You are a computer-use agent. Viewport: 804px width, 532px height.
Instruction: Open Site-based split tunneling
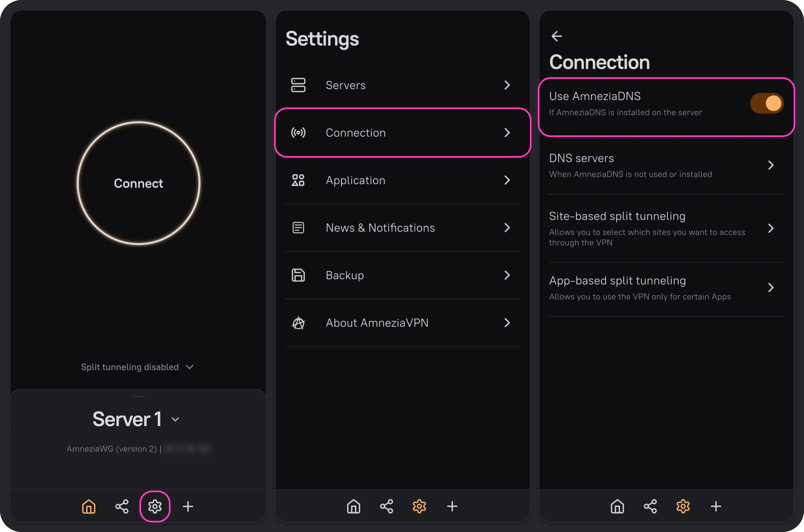[x=667, y=229]
